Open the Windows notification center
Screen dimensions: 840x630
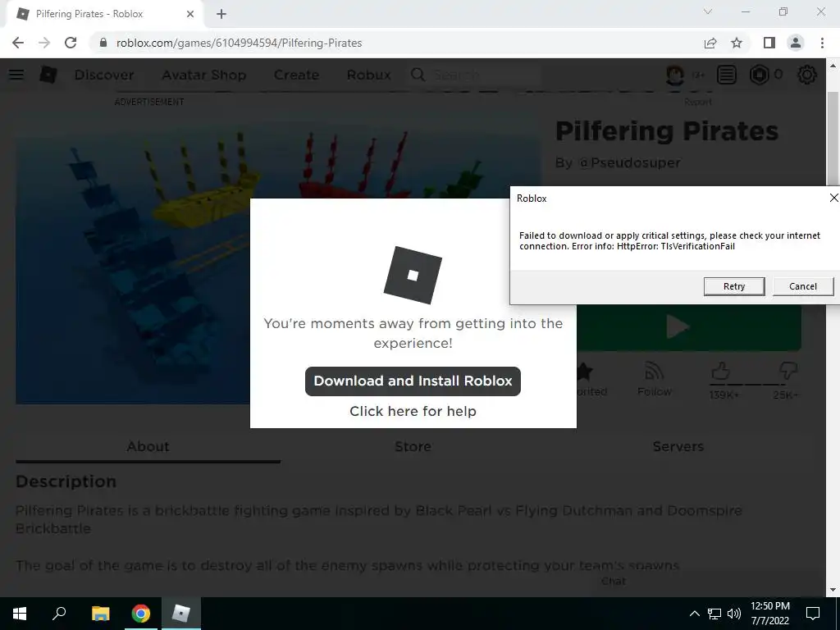point(813,614)
